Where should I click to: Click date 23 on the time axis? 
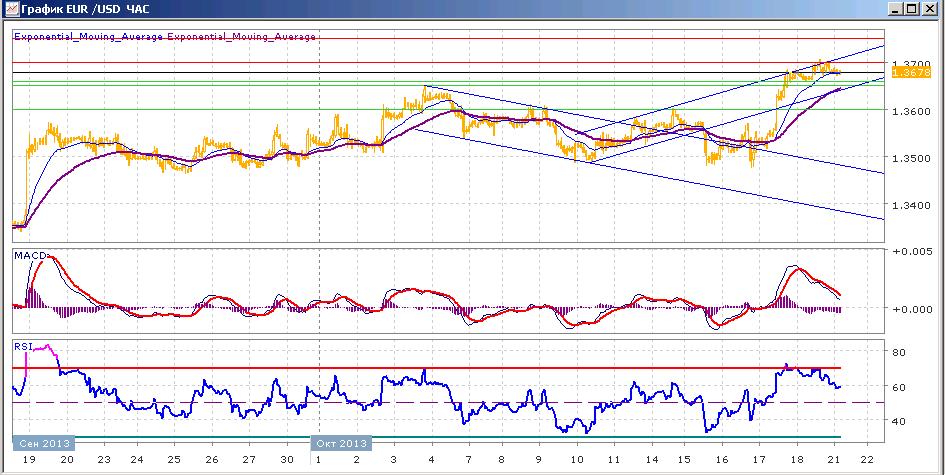[104, 459]
